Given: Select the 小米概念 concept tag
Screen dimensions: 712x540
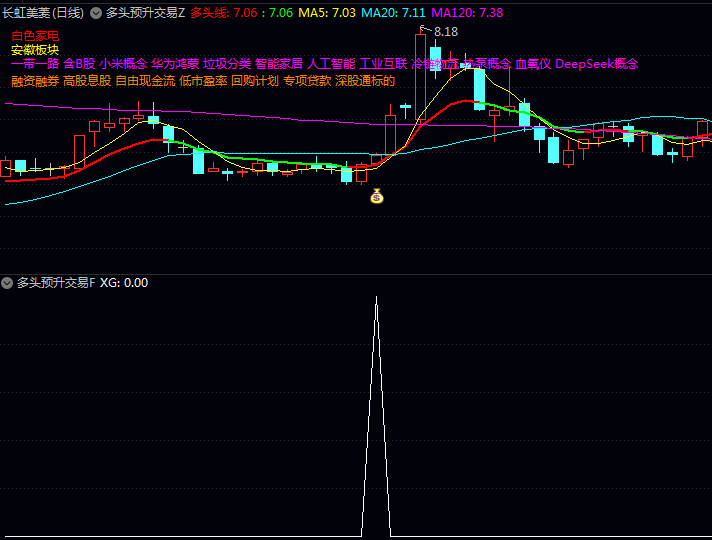Looking at the screenshot, I should tap(123, 64).
